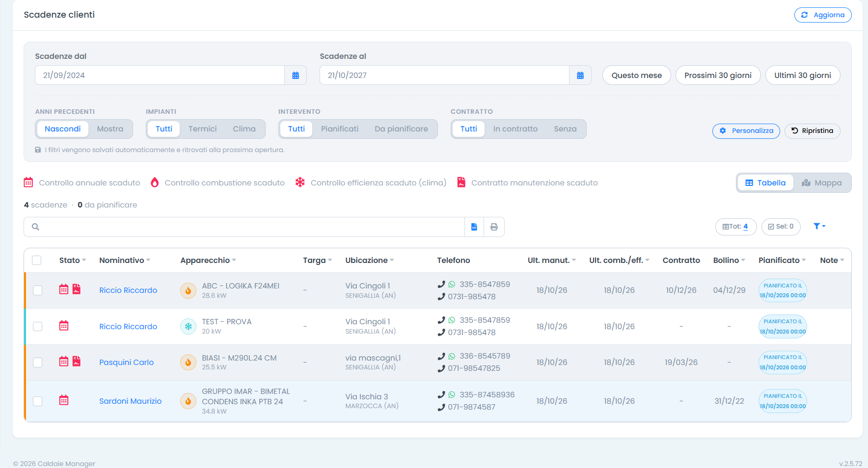
Task: Click the print icon next to search
Action: (x=494, y=227)
